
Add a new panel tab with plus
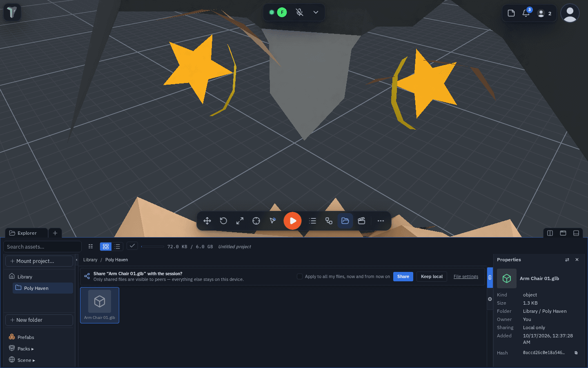coord(55,233)
